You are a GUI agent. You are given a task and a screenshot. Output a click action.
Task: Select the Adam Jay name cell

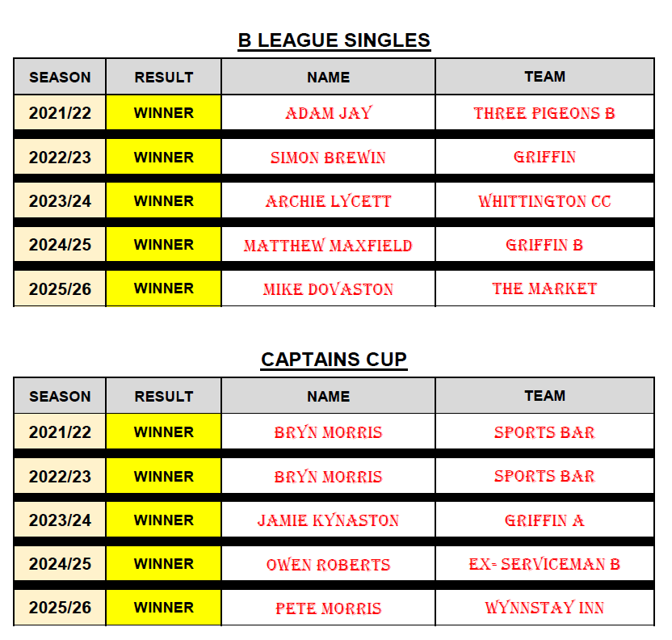pos(329,113)
